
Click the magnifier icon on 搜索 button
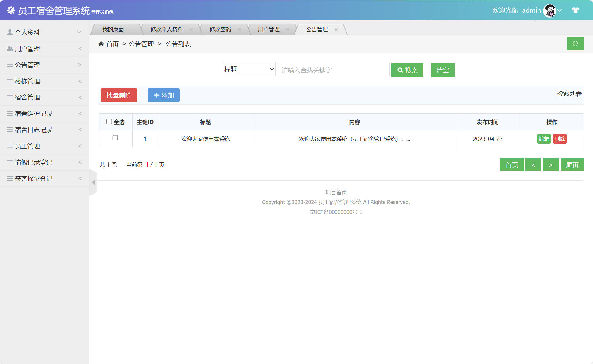(x=400, y=70)
